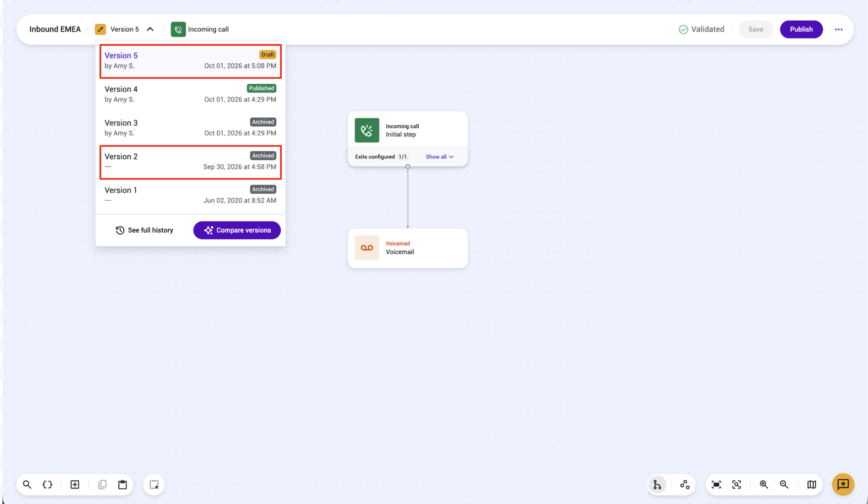This screenshot has width=868, height=504.
Task: Click the green Incoming call icon in header
Action: [178, 29]
